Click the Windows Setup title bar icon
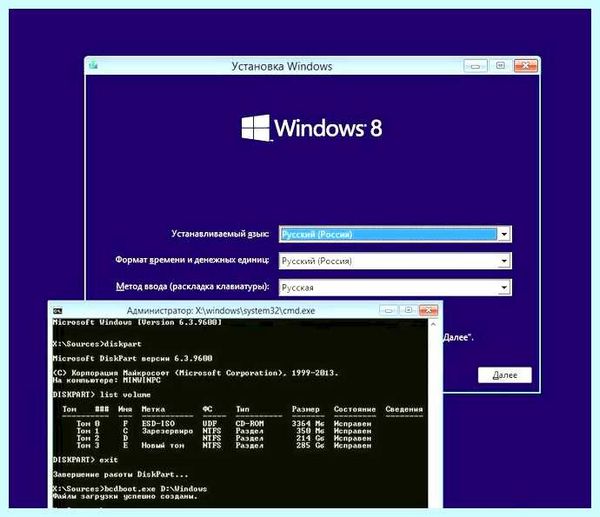The width and height of the screenshot is (600, 517). [x=93, y=65]
